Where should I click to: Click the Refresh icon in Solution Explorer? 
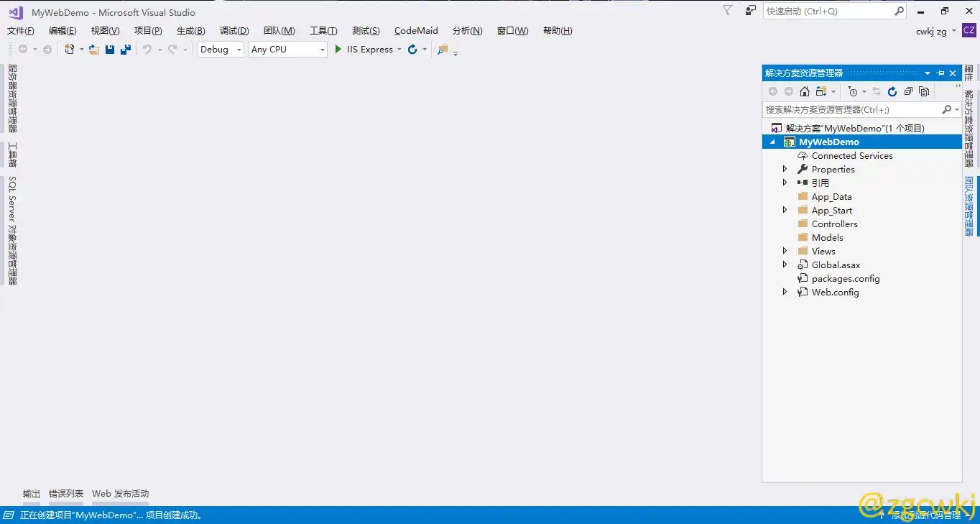pyautogui.click(x=892, y=91)
